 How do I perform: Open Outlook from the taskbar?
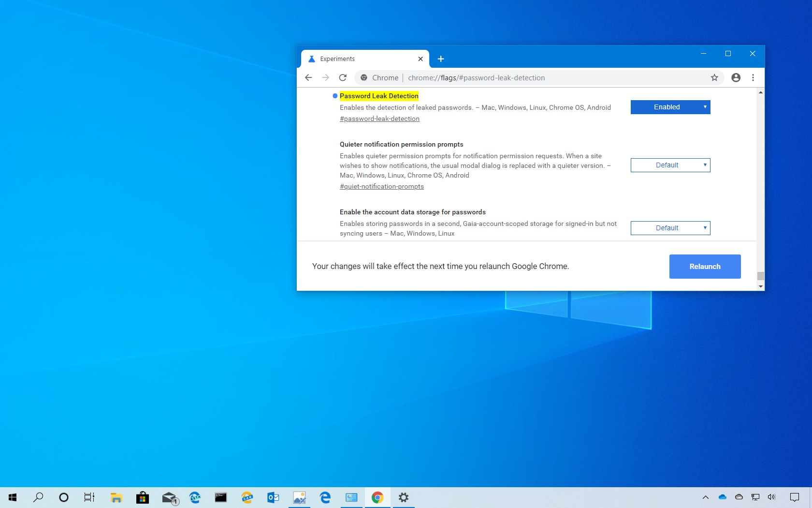273,497
